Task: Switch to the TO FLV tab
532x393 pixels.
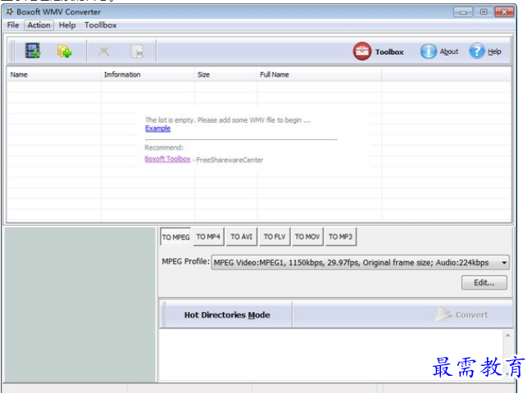Action: pyautogui.click(x=275, y=237)
